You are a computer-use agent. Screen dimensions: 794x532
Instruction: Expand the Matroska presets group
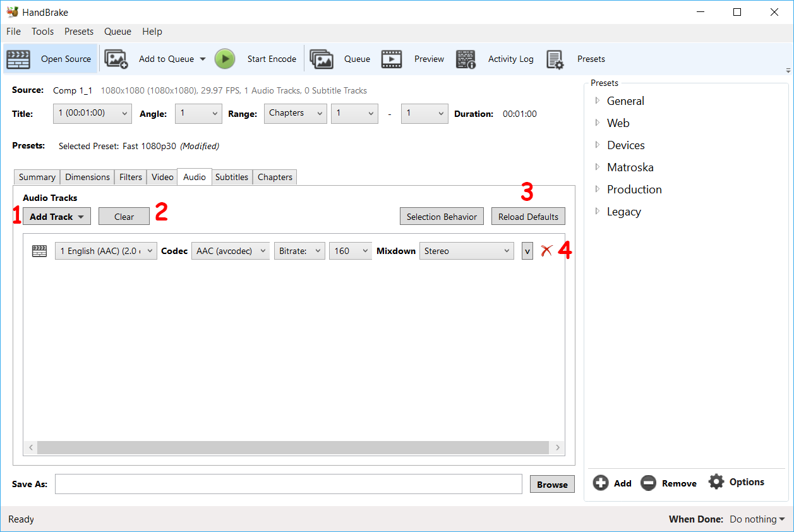coord(598,167)
